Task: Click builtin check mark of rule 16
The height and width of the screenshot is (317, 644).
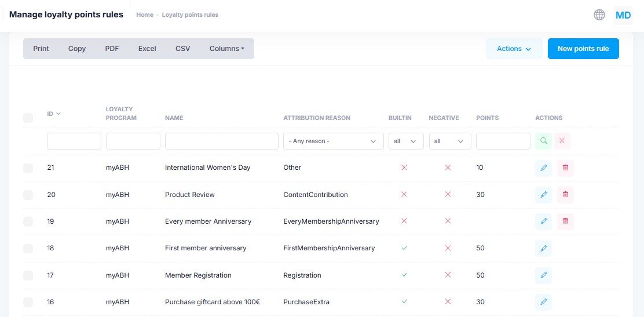Action: point(404,302)
